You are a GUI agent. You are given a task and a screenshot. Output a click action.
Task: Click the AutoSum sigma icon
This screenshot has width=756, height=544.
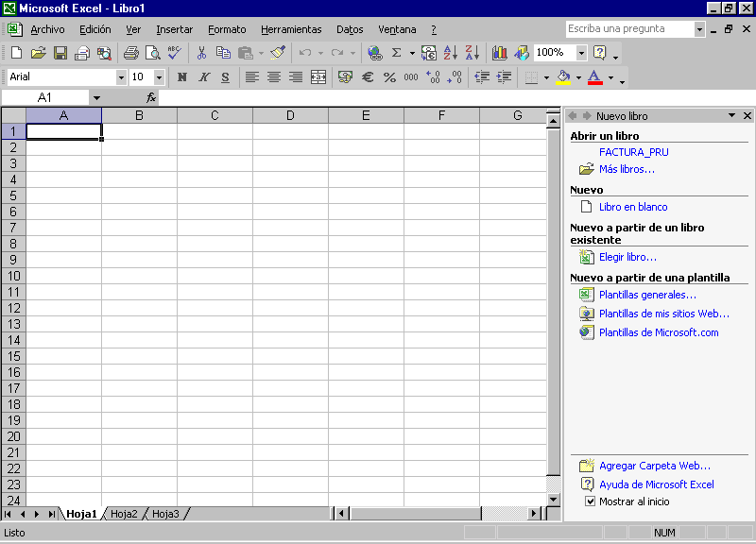click(397, 53)
